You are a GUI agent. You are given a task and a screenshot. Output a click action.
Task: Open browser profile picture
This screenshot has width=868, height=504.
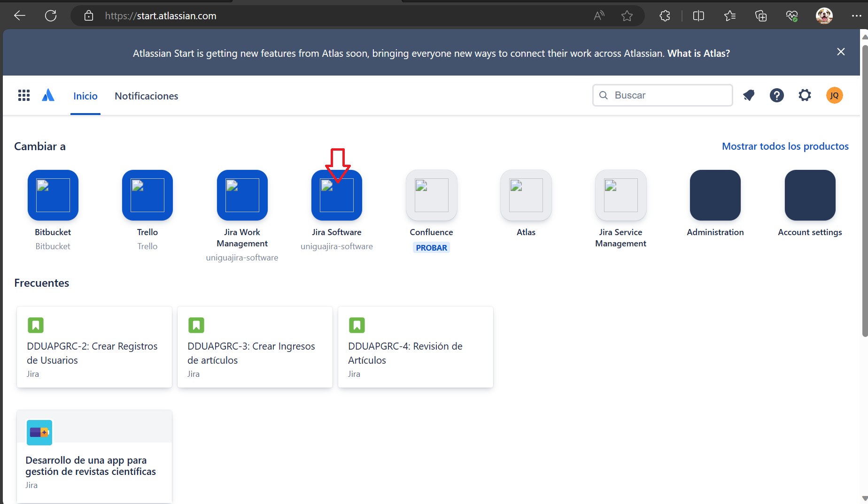click(x=824, y=16)
